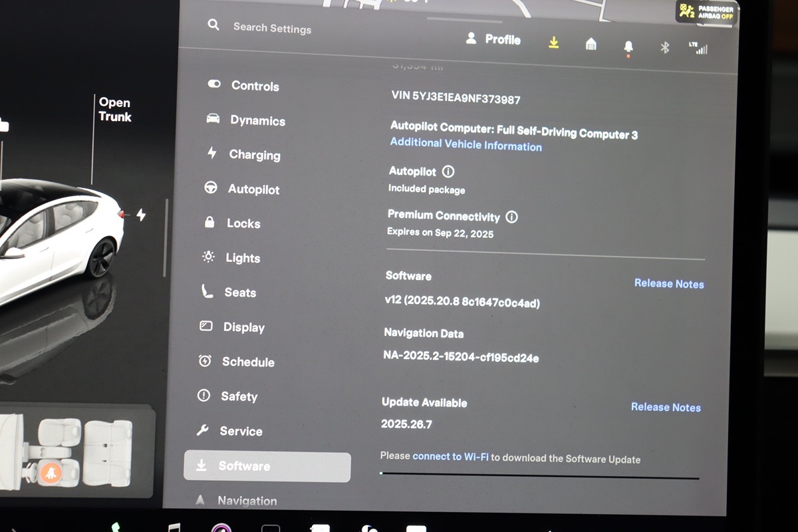This screenshot has height=532, width=798.
Task: Tap the Passenger Airbag Off indicator
Action: (706, 11)
